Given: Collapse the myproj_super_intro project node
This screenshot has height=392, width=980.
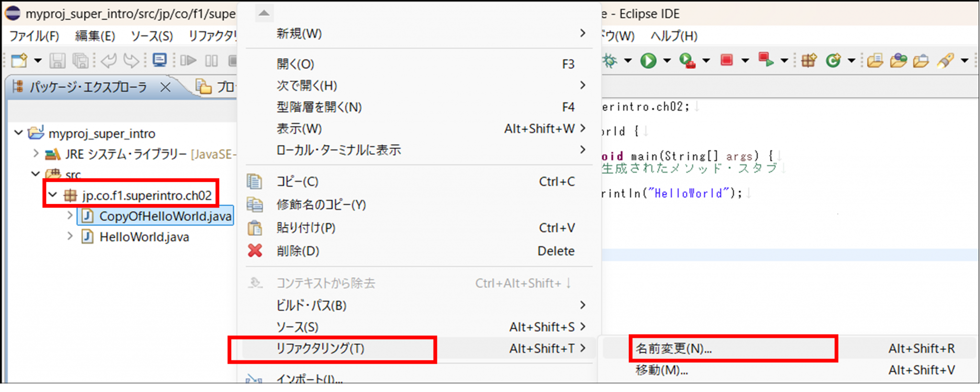Looking at the screenshot, I should [x=19, y=133].
